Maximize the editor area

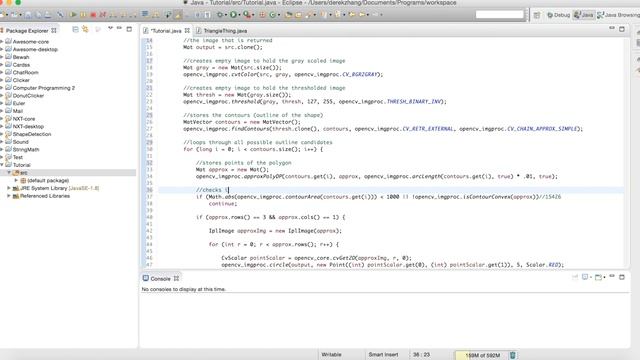[622, 29]
